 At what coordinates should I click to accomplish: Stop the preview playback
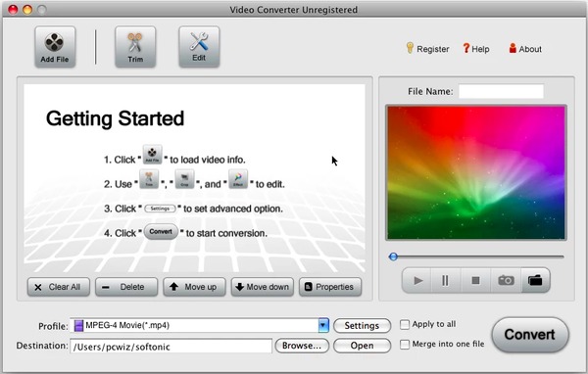(475, 280)
